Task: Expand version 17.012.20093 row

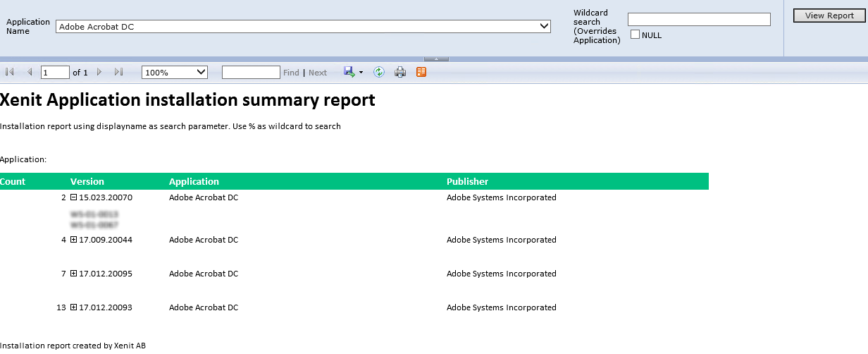Action: coord(74,307)
